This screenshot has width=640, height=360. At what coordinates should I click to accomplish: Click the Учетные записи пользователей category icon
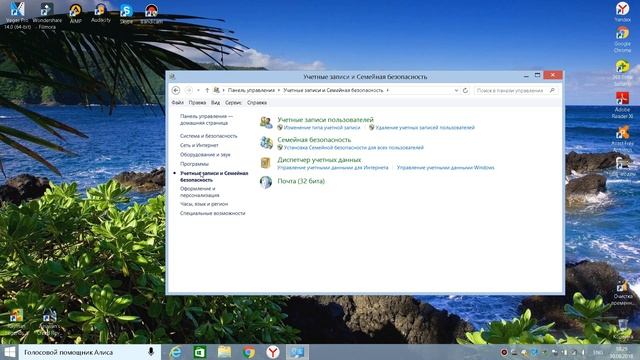[267, 122]
